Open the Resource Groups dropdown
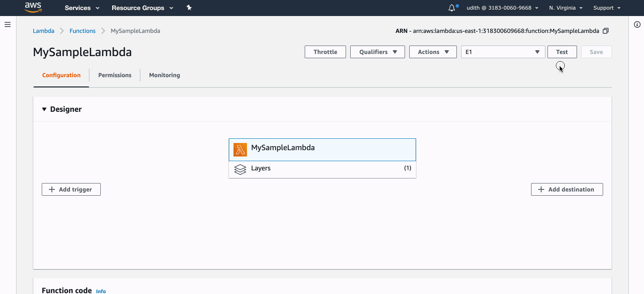The width and height of the screenshot is (644, 294). pos(142,8)
